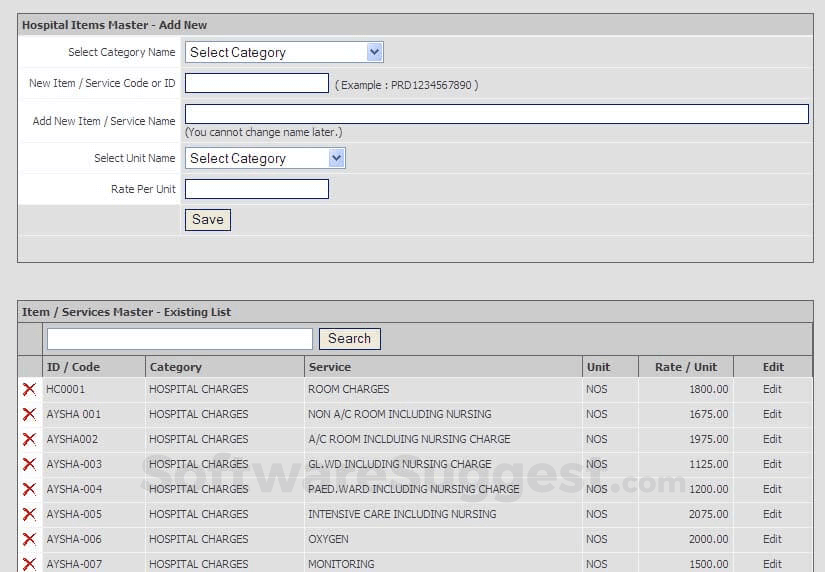Click the Add New Item / Service Name field
Image resolution: width=825 pixels, height=572 pixels.
496,114
